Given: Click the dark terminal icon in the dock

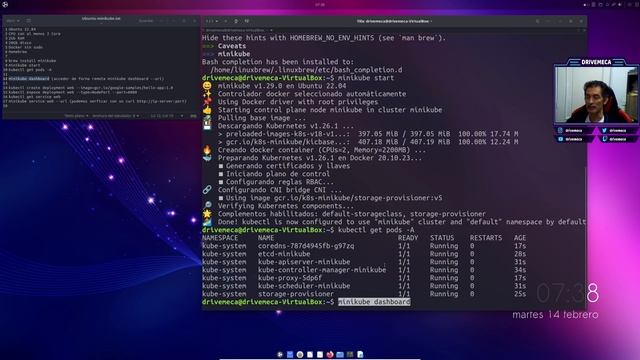Looking at the screenshot, I should click(x=350, y=354).
